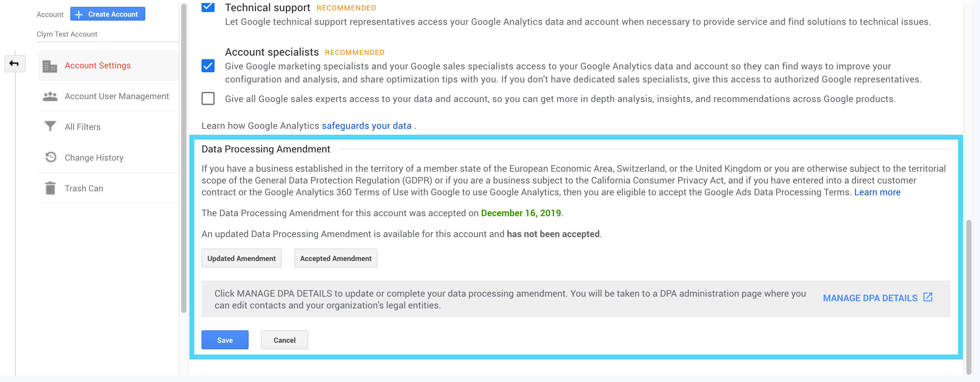Click the Save button

225,339
